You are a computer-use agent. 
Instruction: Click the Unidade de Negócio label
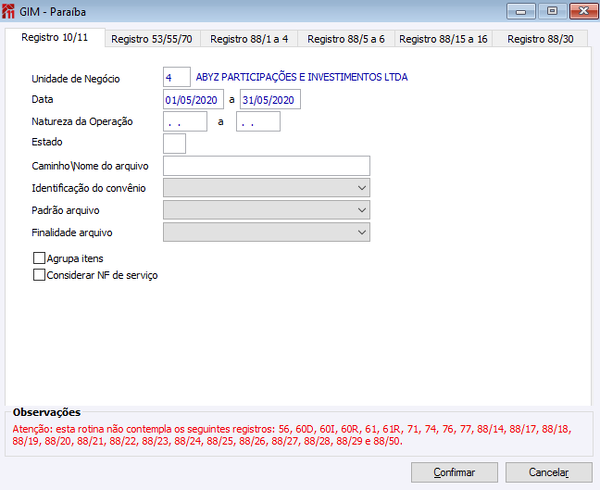click(x=76, y=79)
